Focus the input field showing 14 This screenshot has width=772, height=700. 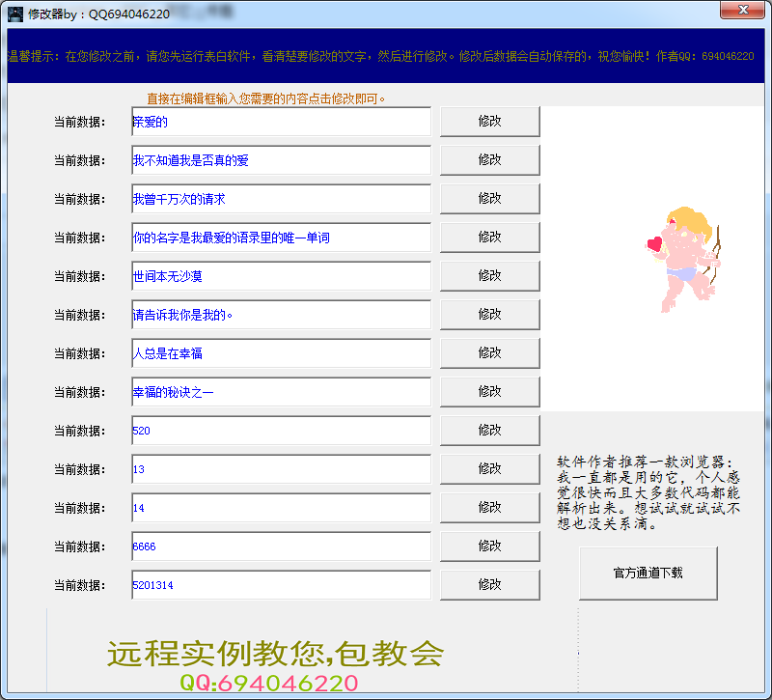coord(281,508)
